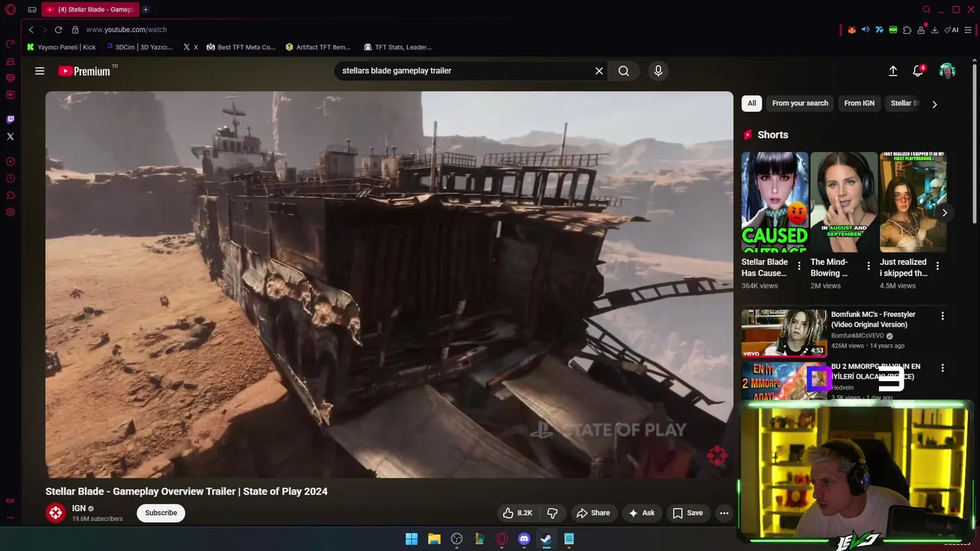This screenshot has width=980, height=551.
Task: Open YouTube create/upload button
Action: 893,71
